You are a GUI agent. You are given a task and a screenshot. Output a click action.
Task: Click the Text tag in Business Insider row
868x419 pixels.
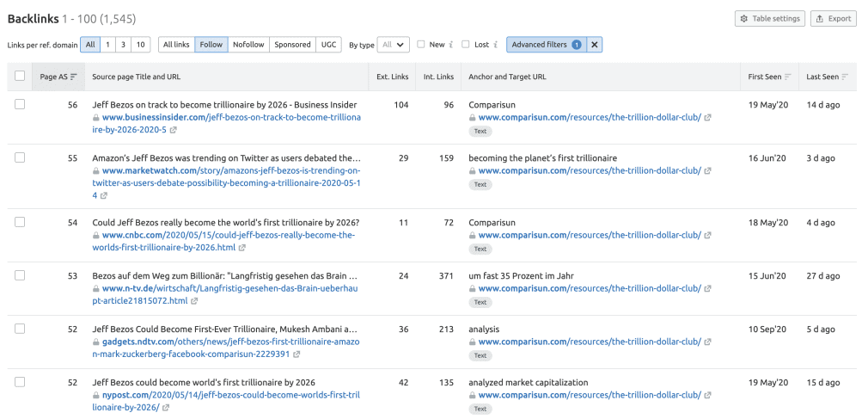click(480, 132)
